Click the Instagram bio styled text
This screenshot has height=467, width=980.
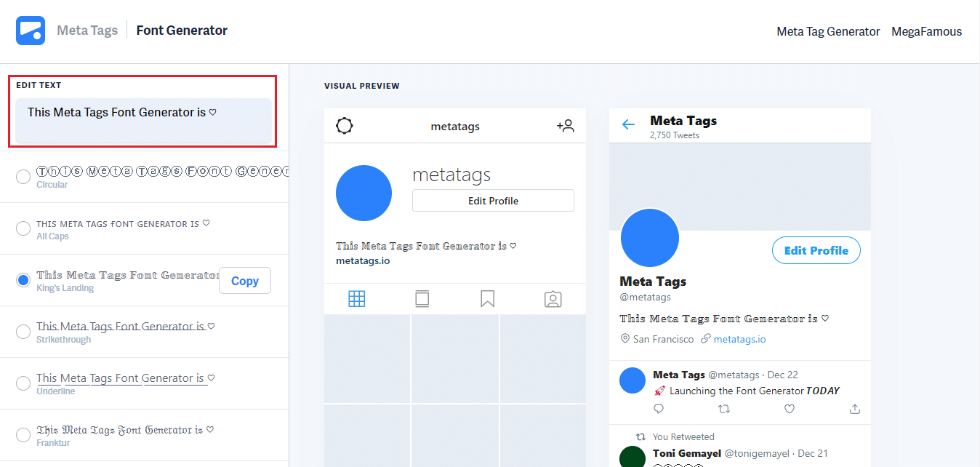(x=426, y=246)
